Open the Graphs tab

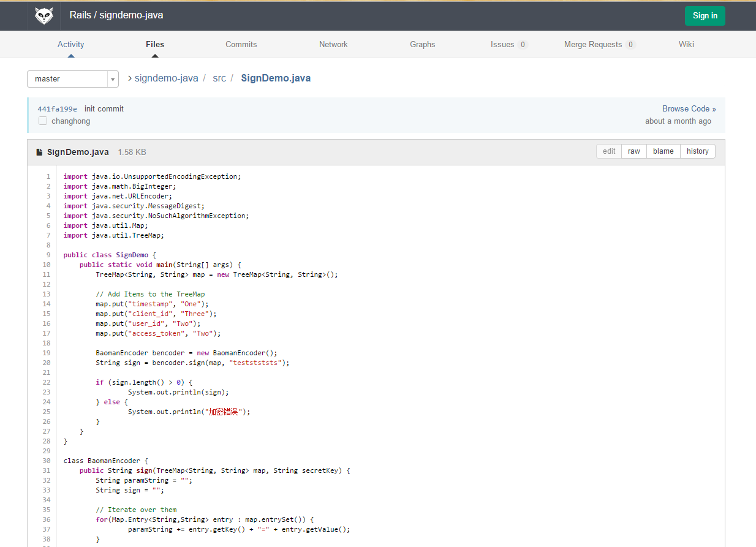click(x=423, y=44)
